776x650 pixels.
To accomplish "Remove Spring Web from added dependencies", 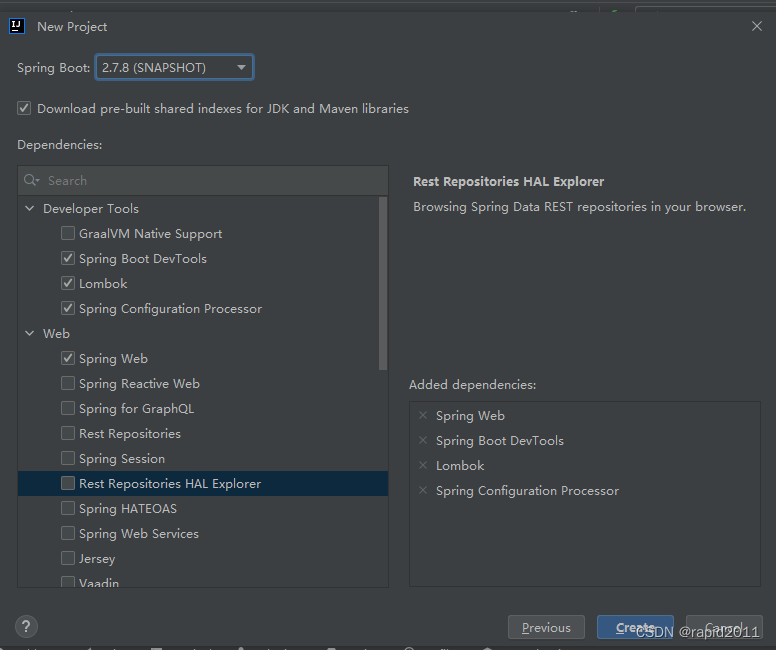I will [423, 415].
